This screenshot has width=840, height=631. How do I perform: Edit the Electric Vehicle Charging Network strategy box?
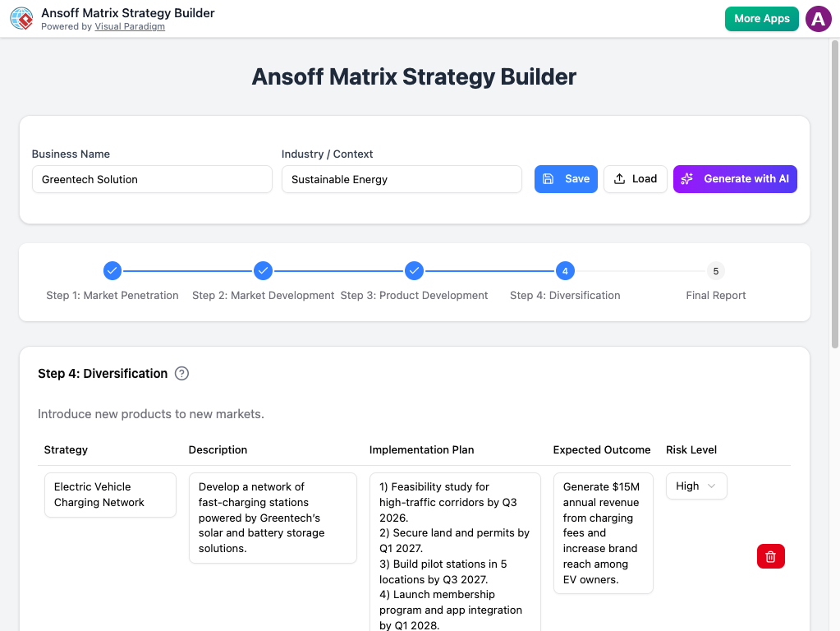coord(110,495)
